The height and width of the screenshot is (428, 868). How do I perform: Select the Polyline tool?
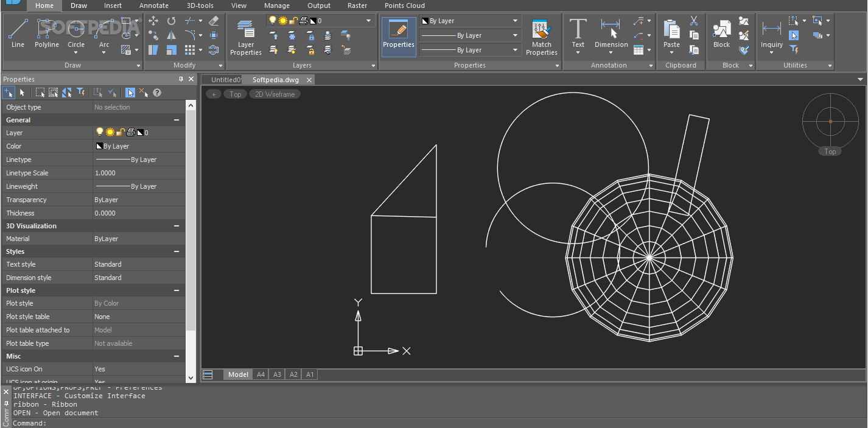[47, 34]
